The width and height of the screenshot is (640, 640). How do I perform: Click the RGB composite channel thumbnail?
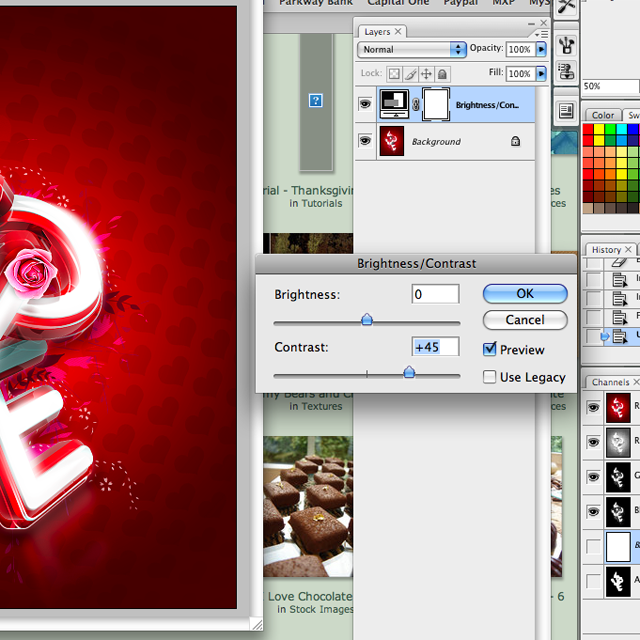(x=618, y=408)
